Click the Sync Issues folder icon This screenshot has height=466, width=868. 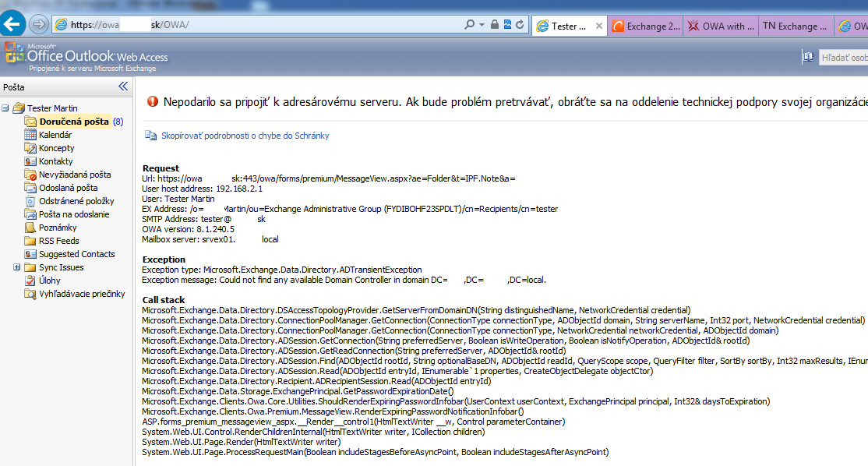pos(30,267)
